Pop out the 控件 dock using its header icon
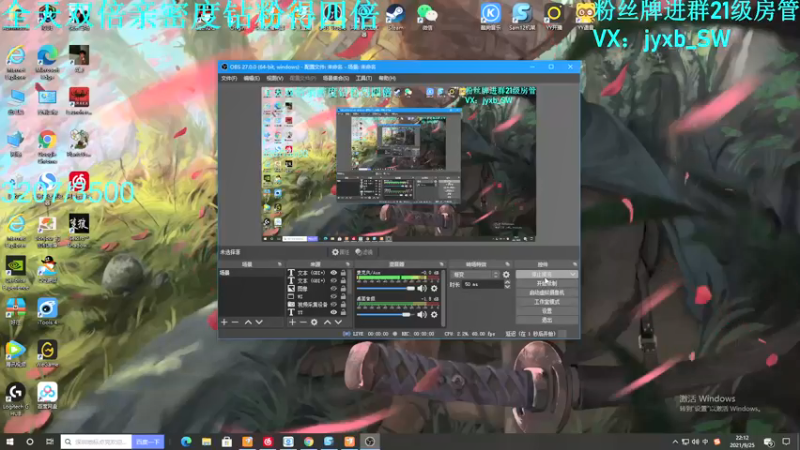 [x=575, y=264]
